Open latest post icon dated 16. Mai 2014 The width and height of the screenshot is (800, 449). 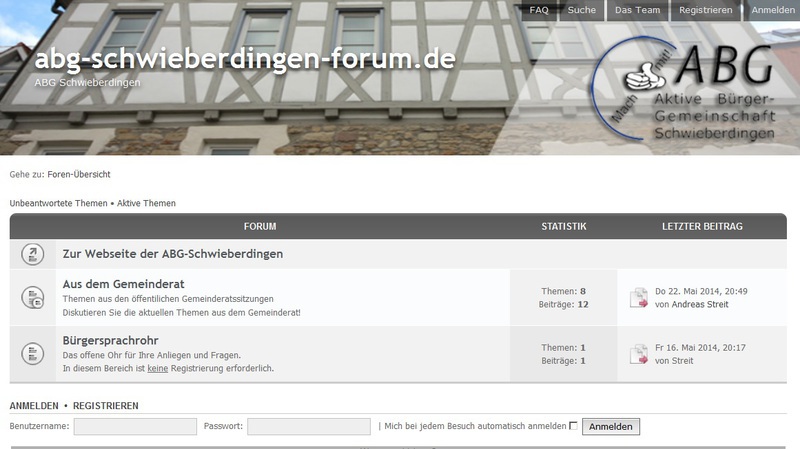pyautogui.click(x=639, y=354)
